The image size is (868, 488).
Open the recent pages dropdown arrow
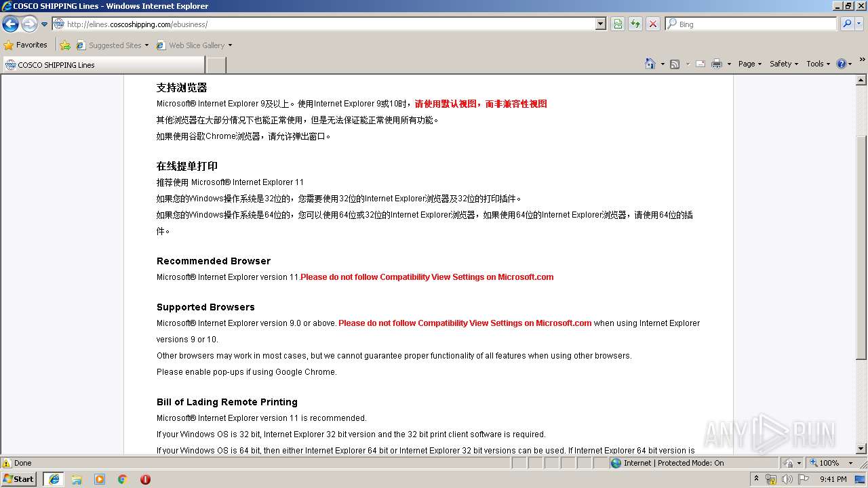click(x=45, y=24)
